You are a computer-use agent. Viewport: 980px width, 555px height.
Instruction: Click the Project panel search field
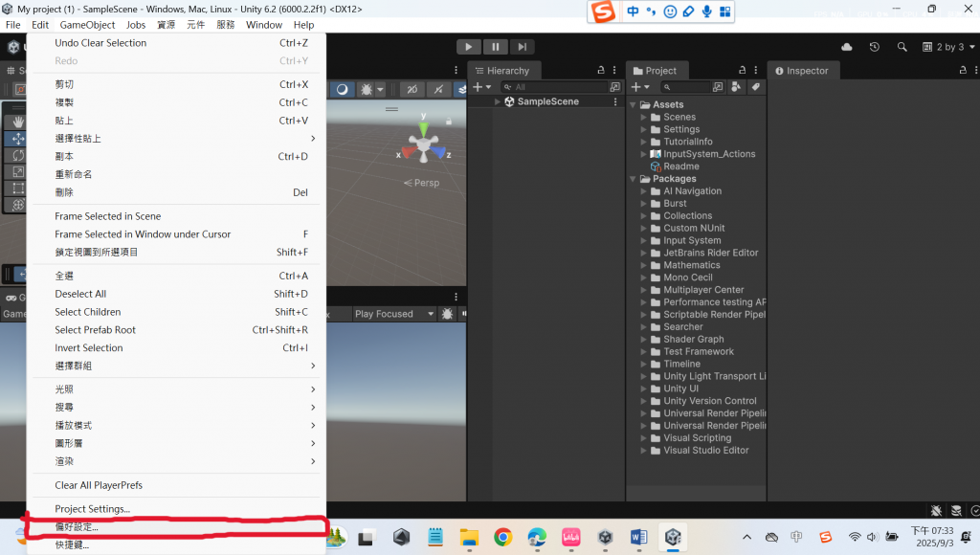click(685, 87)
